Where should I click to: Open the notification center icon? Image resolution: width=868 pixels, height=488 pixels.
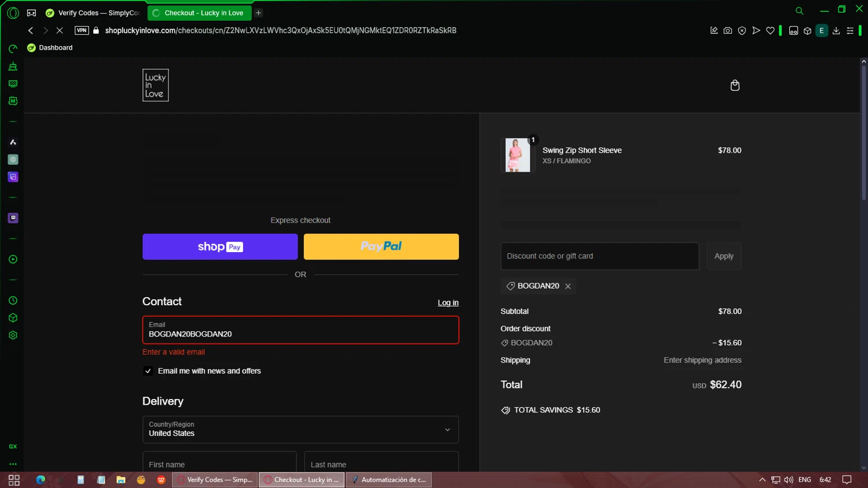(847, 480)
